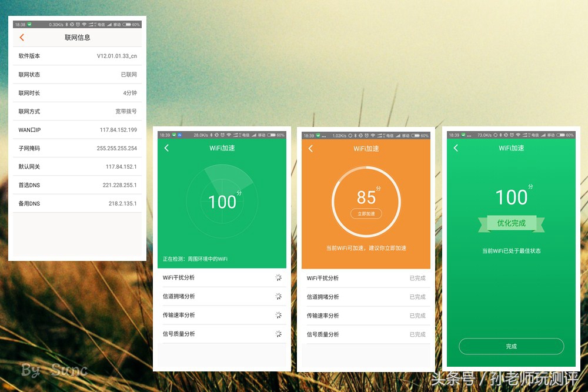Click the loading spinner beside 信号质量分析
This screenshot has width=588, height=392.
[x=278, y=334]
